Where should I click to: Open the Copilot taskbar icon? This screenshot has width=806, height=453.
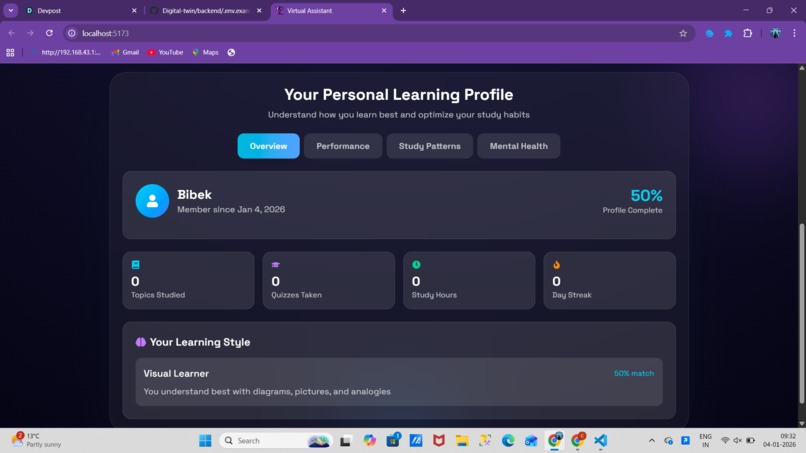370,441
